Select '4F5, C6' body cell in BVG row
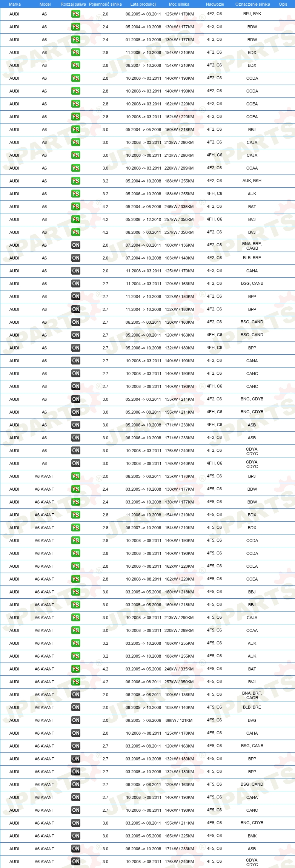This screenshot has width=295, height=868. [214, 720]
